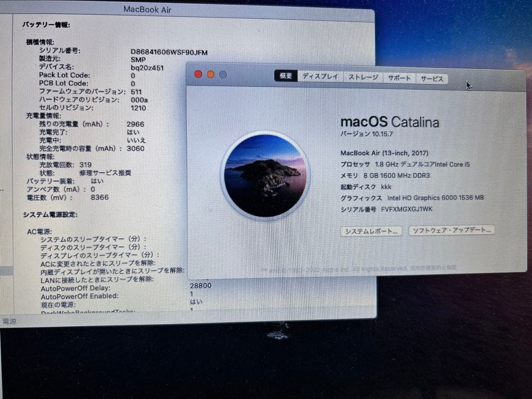Click the green zoom traffic light

(223, 73)
